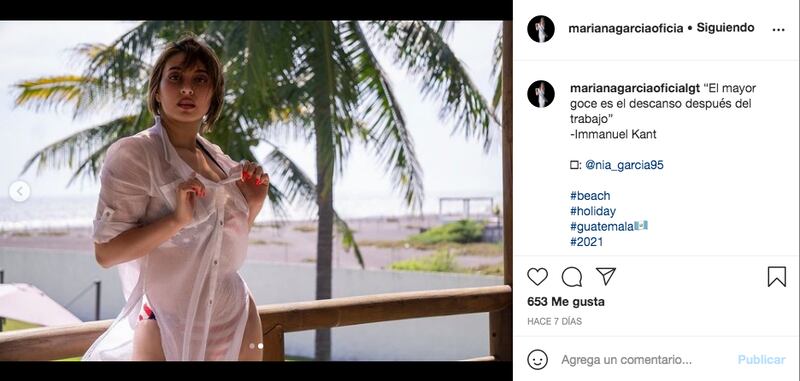Open comments via speech bubble icon
The image size is (800, 381).
tap(571, 276)
